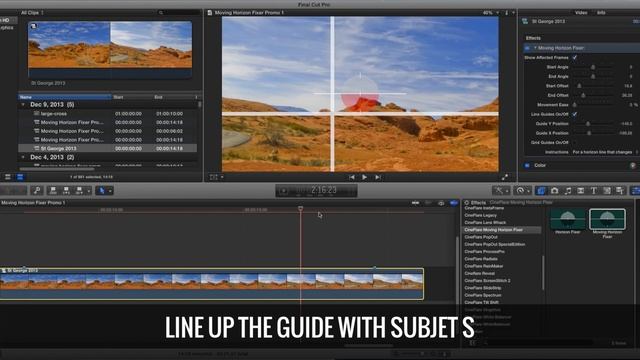Toggle timeline skimming icon
This screenshot has width=640, height=360.
coord(415,202)
